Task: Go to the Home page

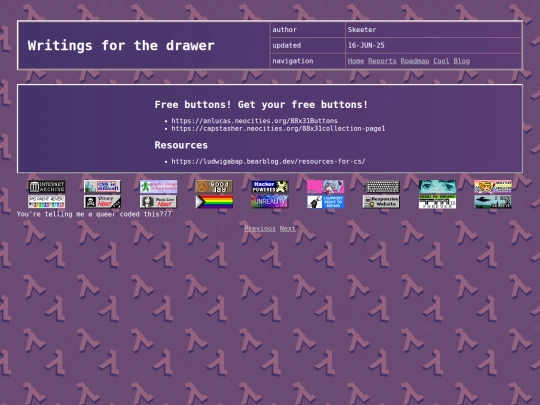Action: click(x=356, y=61)
